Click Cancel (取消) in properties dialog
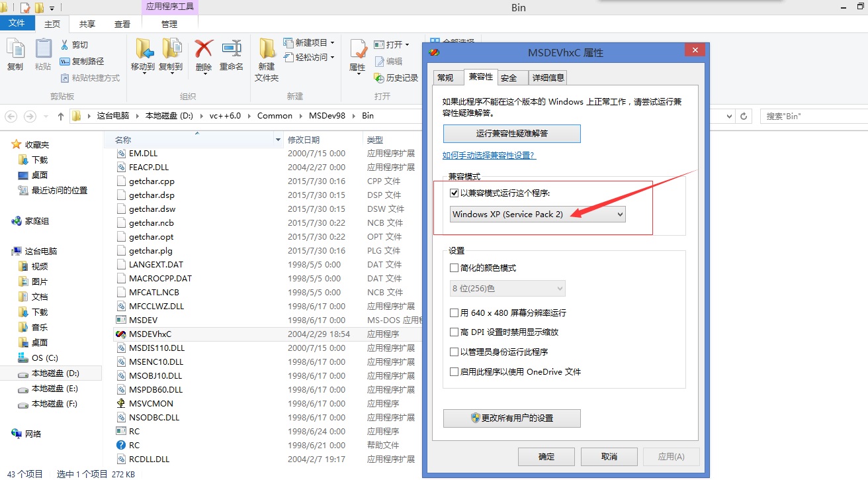 (609, 457)
